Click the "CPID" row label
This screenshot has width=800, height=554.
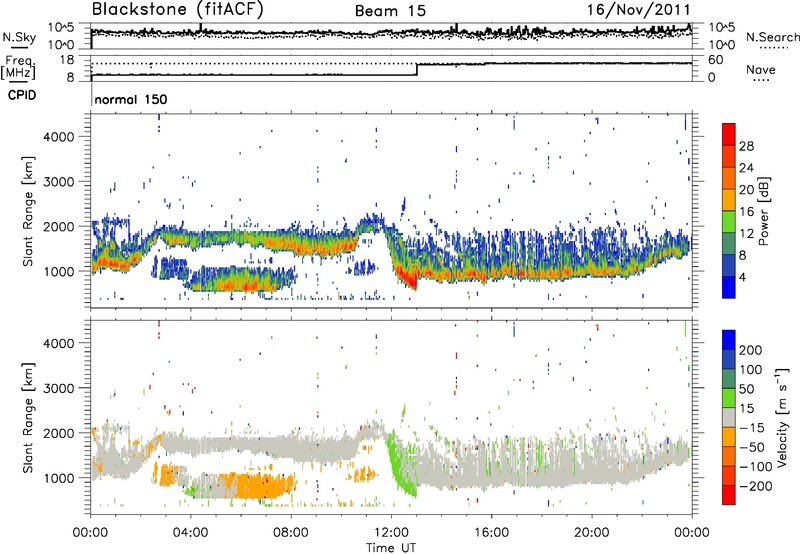[22, 95]
